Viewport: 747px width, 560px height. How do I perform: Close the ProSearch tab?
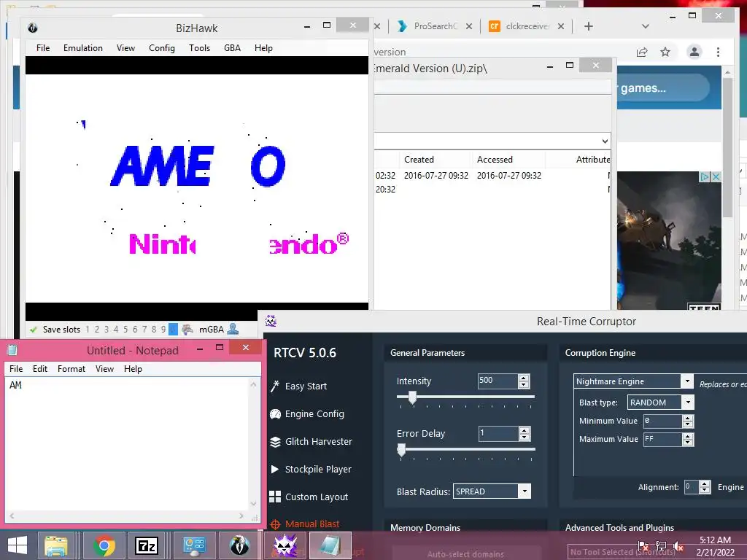point(469,26)
